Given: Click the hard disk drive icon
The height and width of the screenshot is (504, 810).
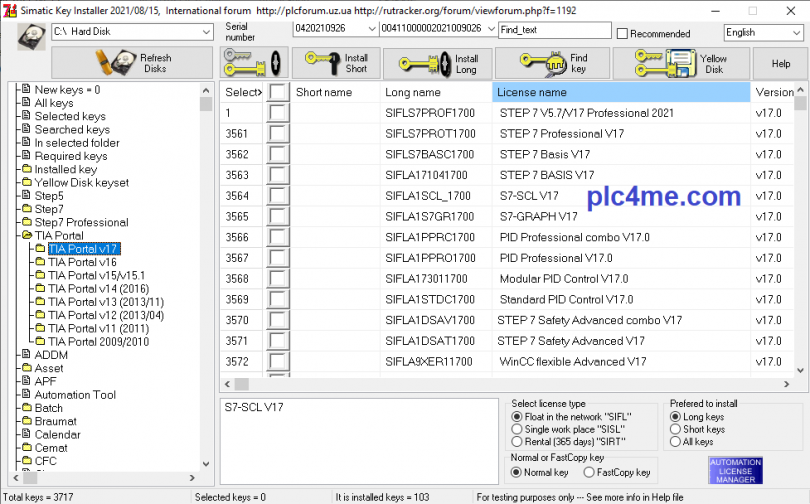Looking at the screenshot, I should click(x=30, y=34).
